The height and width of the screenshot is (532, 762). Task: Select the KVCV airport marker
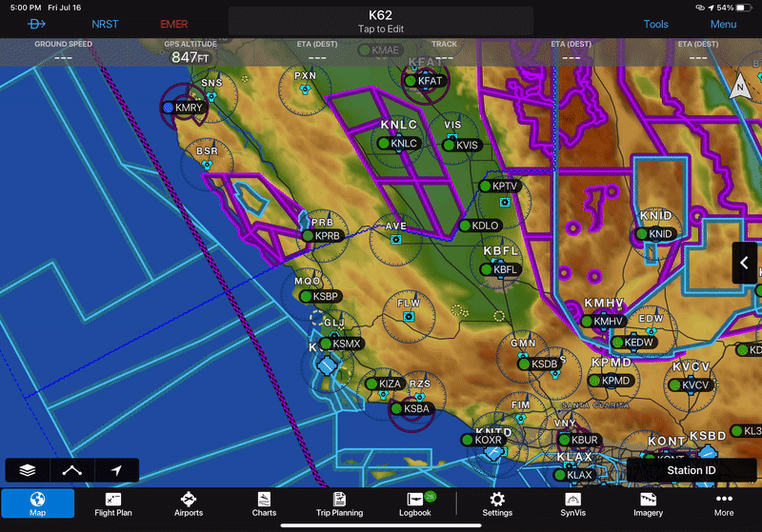(690, 384)
